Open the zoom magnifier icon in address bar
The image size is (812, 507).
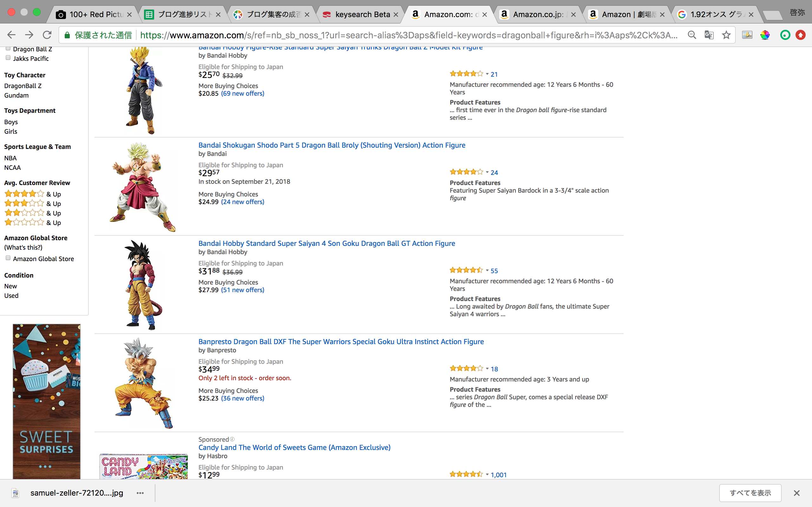point(691,35)
